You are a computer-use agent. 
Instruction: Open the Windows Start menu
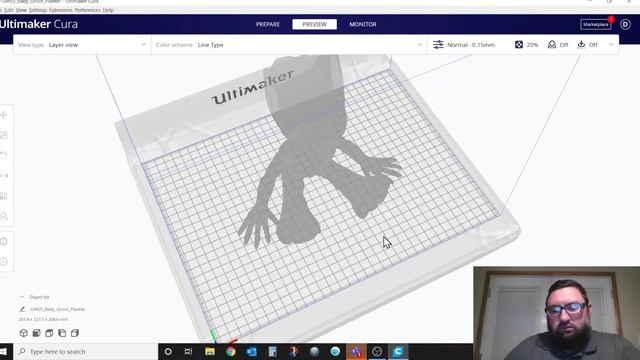pyautogui.click(x=4, y=351)
